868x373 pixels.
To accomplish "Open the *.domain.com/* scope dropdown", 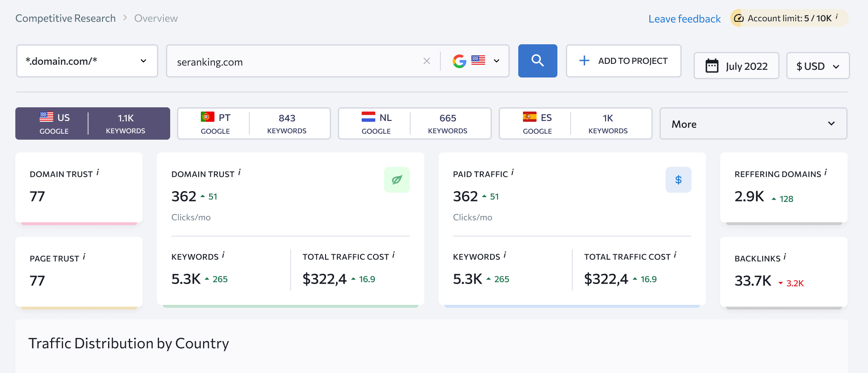I will 87,61.
